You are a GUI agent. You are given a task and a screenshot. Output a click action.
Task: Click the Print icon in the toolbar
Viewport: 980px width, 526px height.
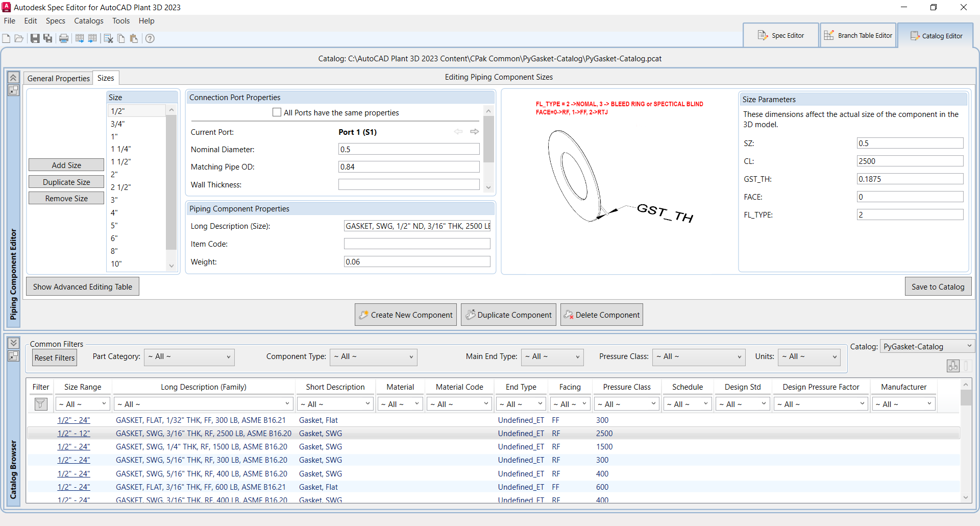click(x=64, y=38)
